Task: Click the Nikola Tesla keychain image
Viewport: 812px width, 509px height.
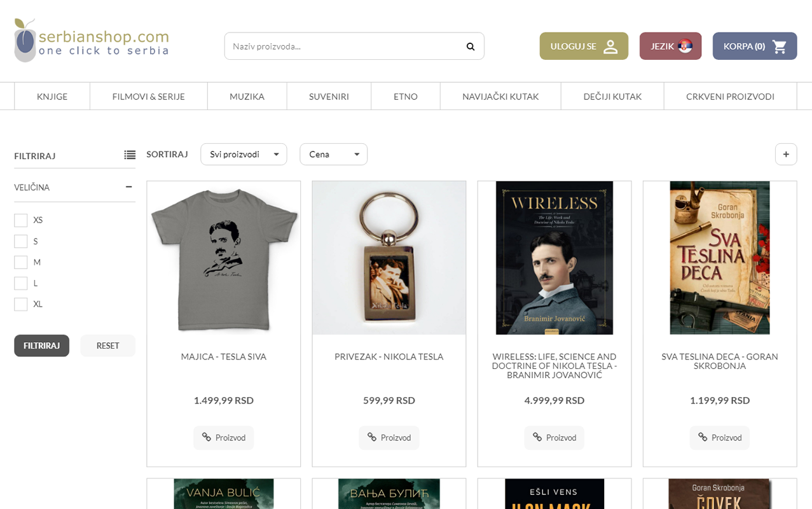Action: point(389,258)
